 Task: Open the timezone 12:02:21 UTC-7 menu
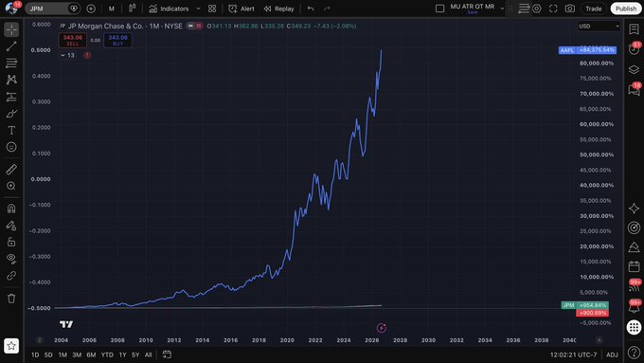[x=574, y=354]
